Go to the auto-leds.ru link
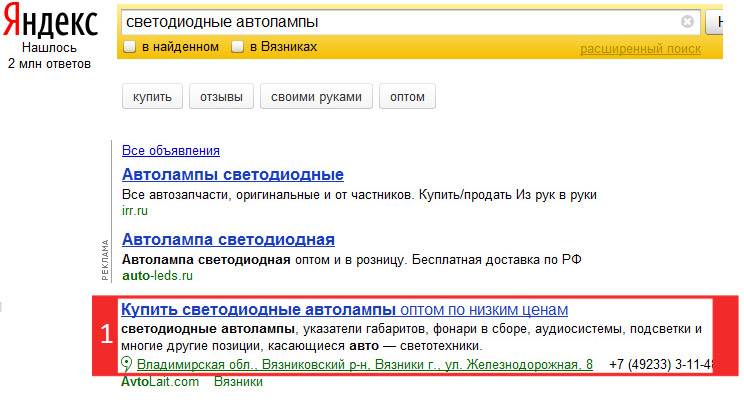This screenshot has height=405, width=744. (157, 276)
